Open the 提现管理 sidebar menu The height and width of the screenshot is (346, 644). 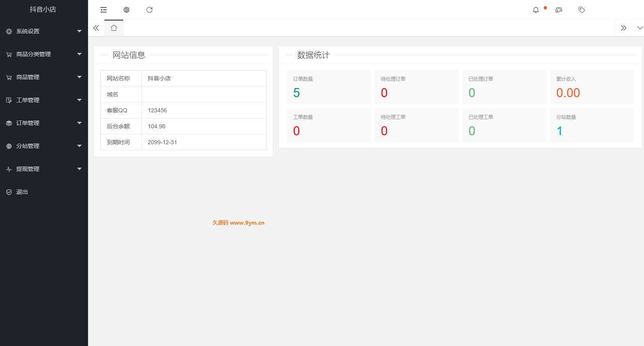click(x=44, y=169)
